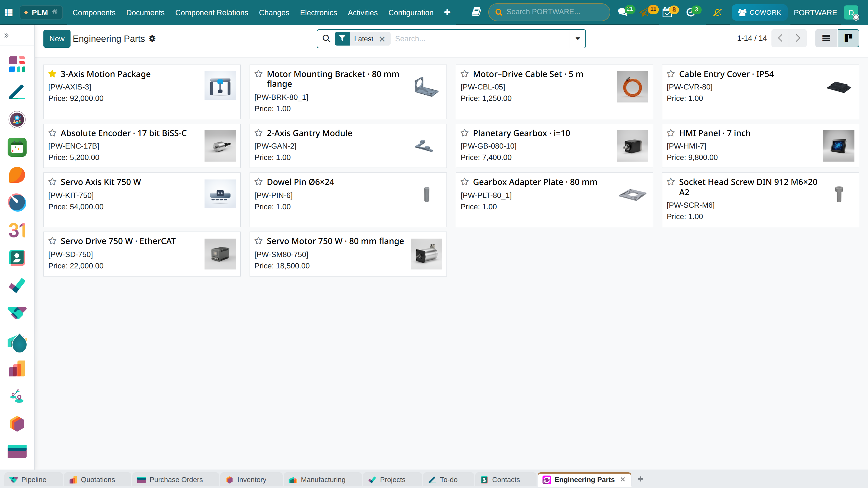Open the Component Relations menu
868x488 pixels.
[212, 12]
